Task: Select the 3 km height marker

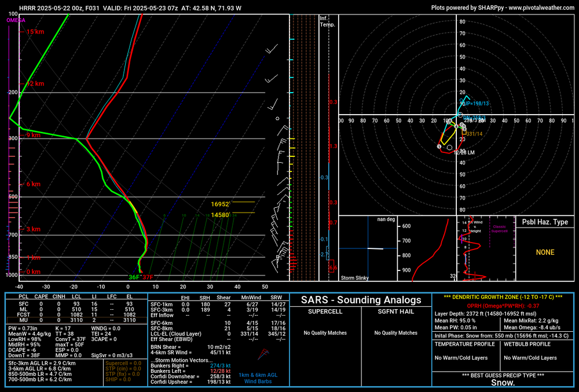Action: pos(33,229)
